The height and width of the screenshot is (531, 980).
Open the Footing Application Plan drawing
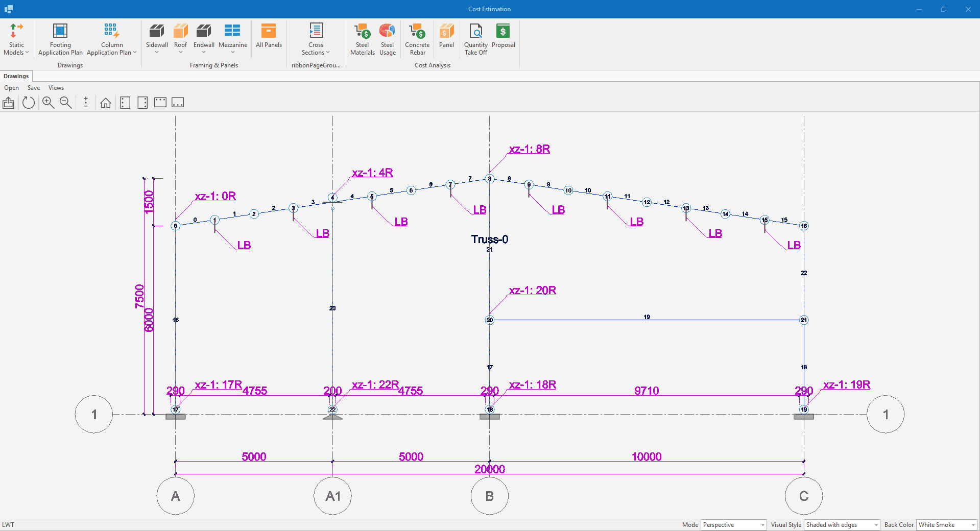[60, 39]
